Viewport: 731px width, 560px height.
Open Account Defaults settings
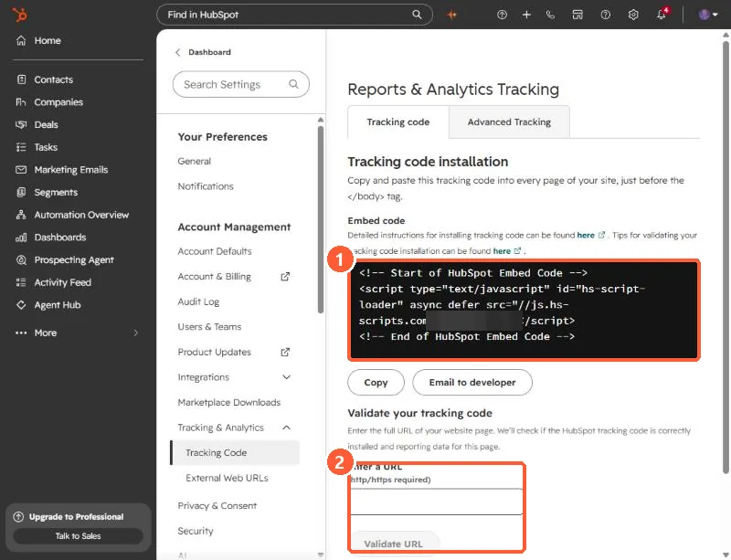coord(215,251)
